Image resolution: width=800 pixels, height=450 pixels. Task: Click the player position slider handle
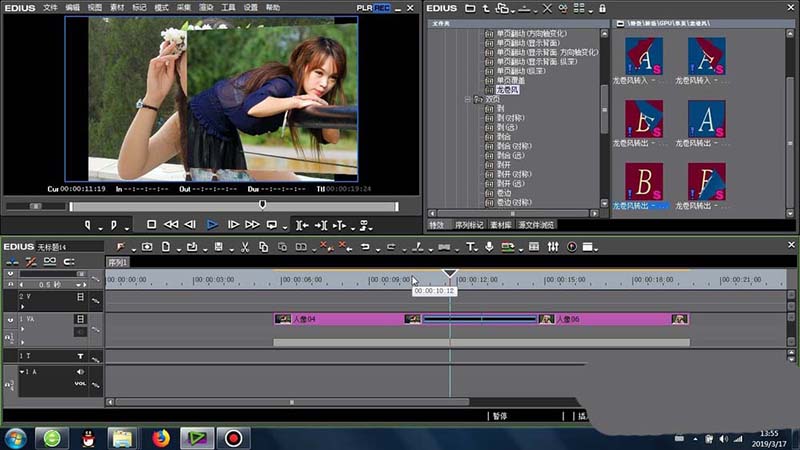coord(262,205)
